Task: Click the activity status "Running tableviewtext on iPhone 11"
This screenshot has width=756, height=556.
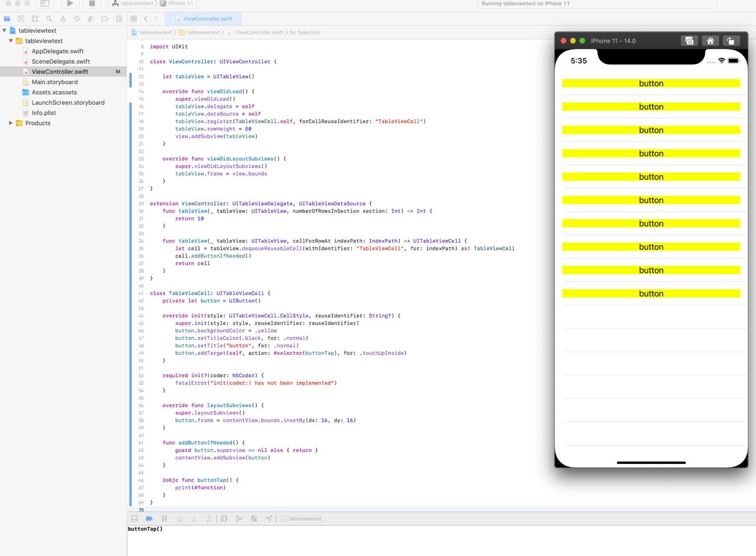Action: [x=525, y=4]
